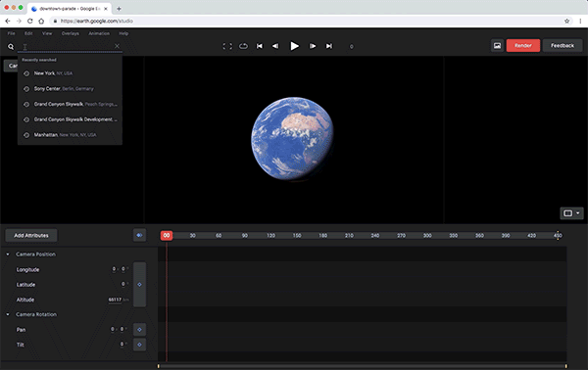Click the red Render button
The image size is (588, 370).
pos(523,46)
